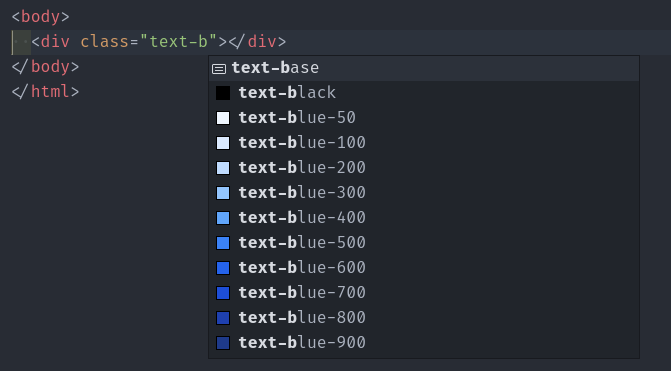Choose text-blue-200 from suggestions

[x=424, y=168]
